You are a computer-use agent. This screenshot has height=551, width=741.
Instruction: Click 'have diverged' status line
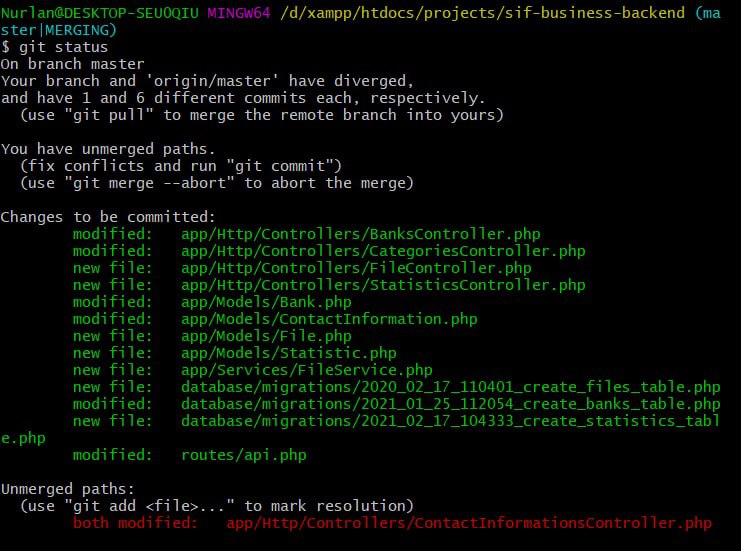tap(207, 81)
